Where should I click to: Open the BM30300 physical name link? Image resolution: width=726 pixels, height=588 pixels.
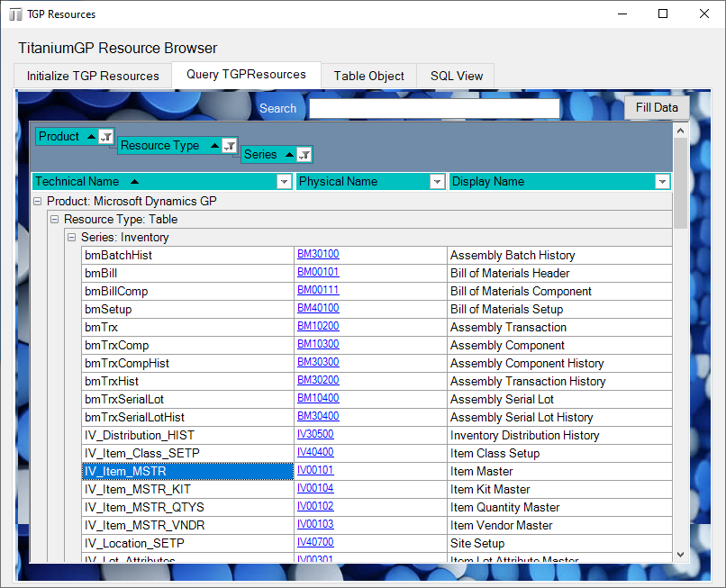click(318, 362)
